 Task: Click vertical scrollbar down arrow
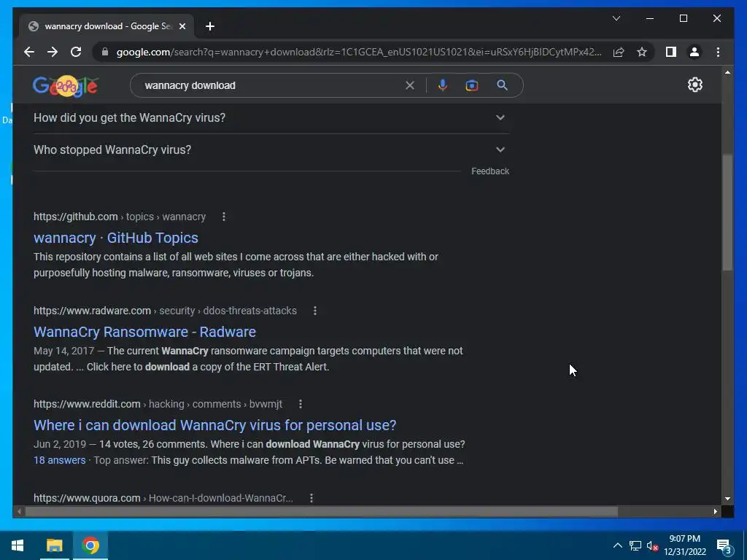(727, 499)
